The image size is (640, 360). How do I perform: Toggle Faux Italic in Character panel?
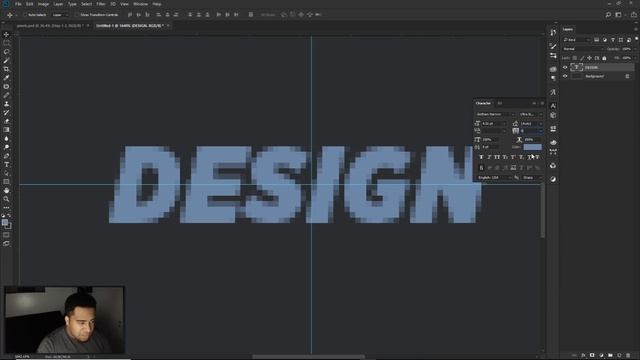489,157
